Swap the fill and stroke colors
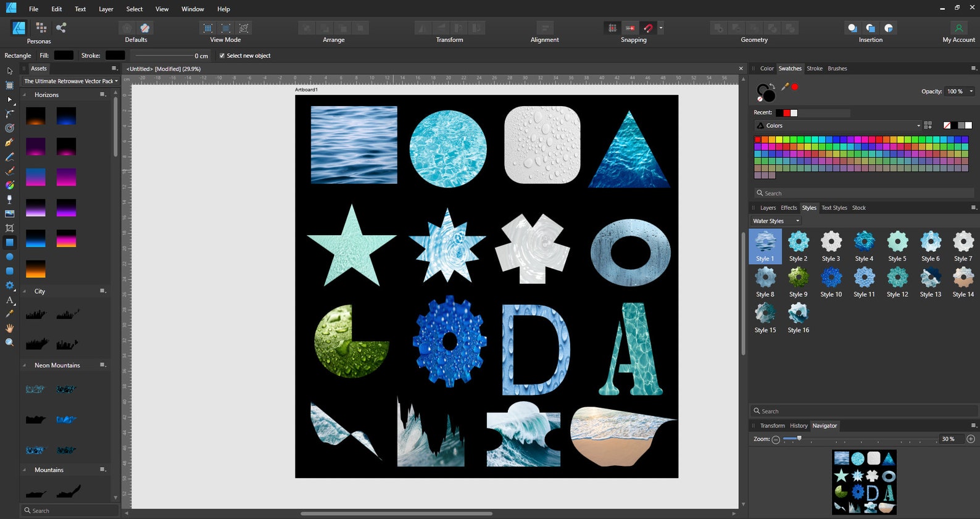 (x=771, y=85)
